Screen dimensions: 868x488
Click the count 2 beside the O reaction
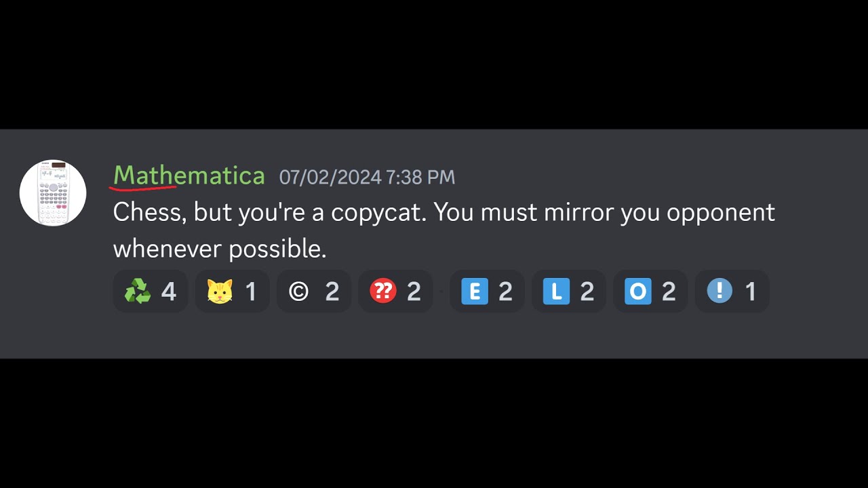click(x=669, y=292)
